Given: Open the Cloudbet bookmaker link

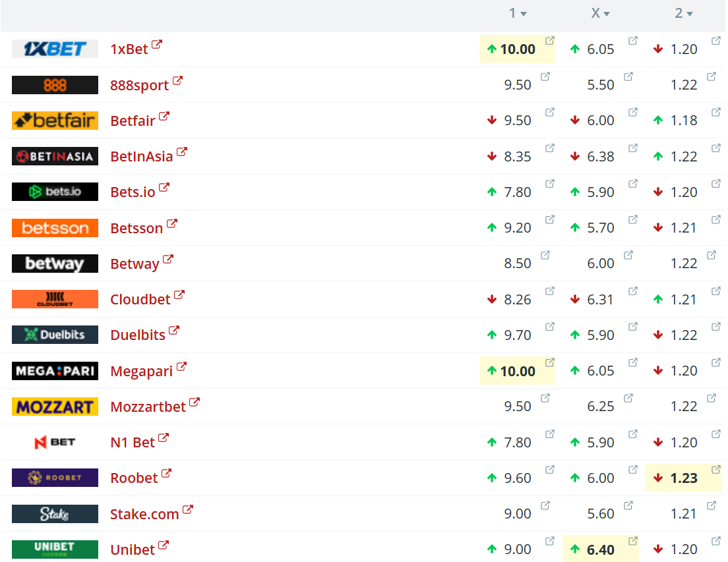Looking at the screenshot, I should pyautogui.click(x=140, y=300).
